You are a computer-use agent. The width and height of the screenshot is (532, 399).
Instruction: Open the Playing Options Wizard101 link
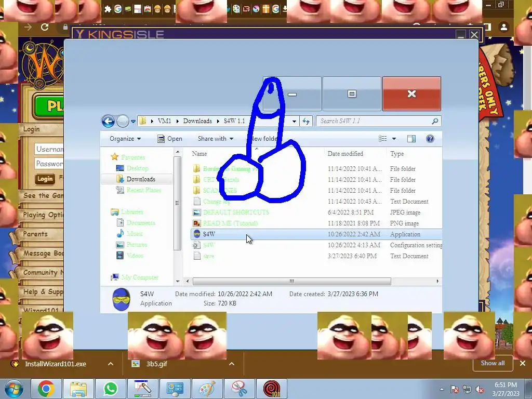[43, 215]
